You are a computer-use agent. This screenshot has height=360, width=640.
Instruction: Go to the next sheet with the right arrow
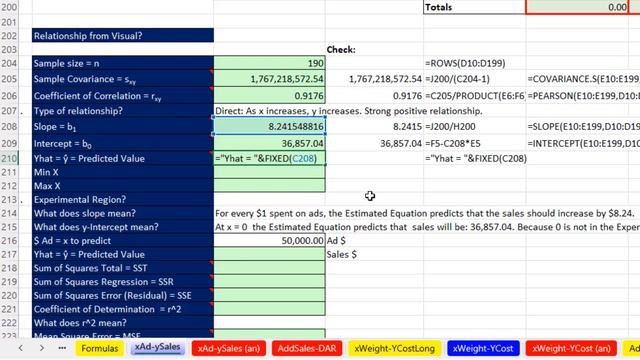pyautogui.click(x=42, y=348)
